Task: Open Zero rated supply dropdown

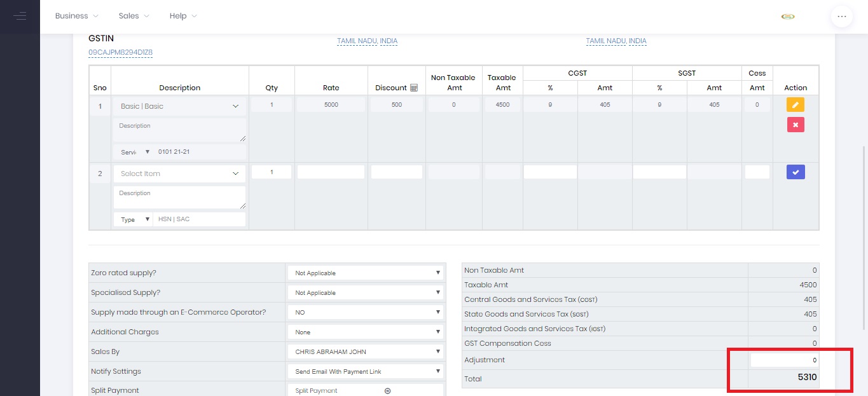Action: 366,273
